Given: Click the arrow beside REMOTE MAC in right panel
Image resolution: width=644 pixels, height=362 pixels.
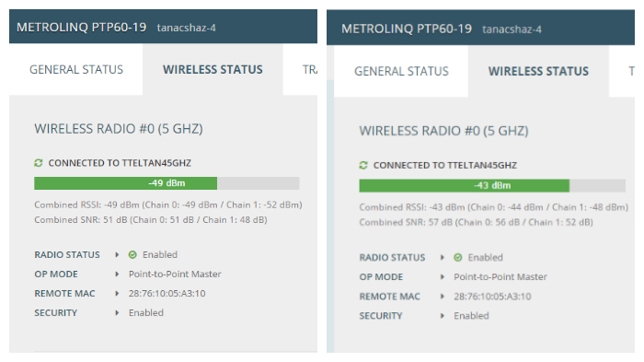Looking at the screenshot, I should tap(443, 297).
